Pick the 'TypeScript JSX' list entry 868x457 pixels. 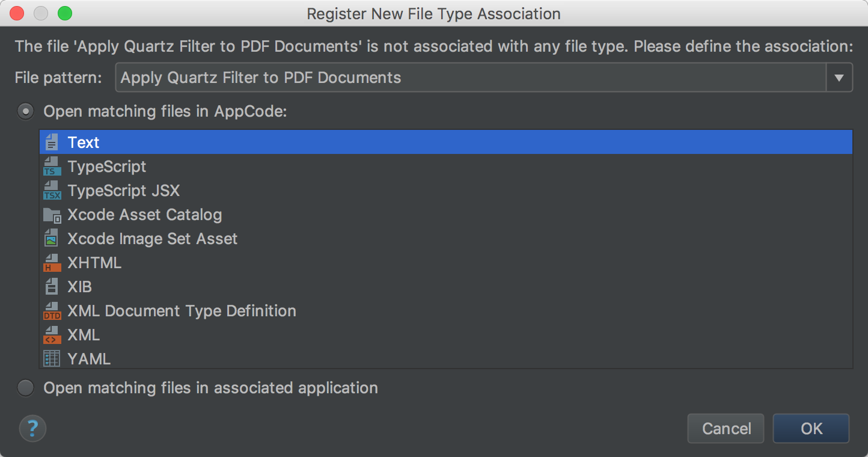[x=445, y=191]
